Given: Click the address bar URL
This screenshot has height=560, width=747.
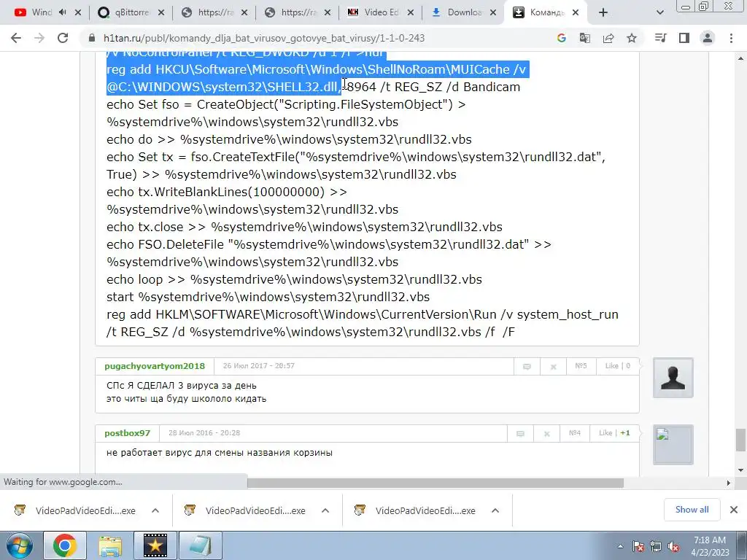Looking at the screenshot, I should pos(264,38).
